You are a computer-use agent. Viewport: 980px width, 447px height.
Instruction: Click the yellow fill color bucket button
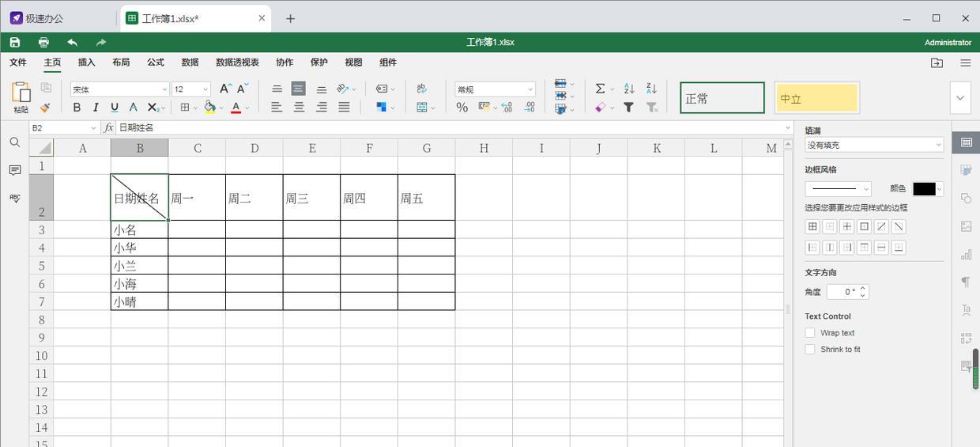[209, 107]
